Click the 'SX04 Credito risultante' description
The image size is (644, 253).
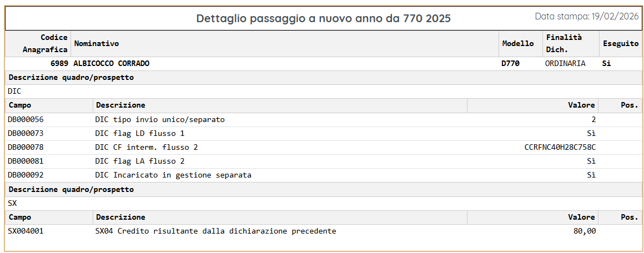[215, 231]
